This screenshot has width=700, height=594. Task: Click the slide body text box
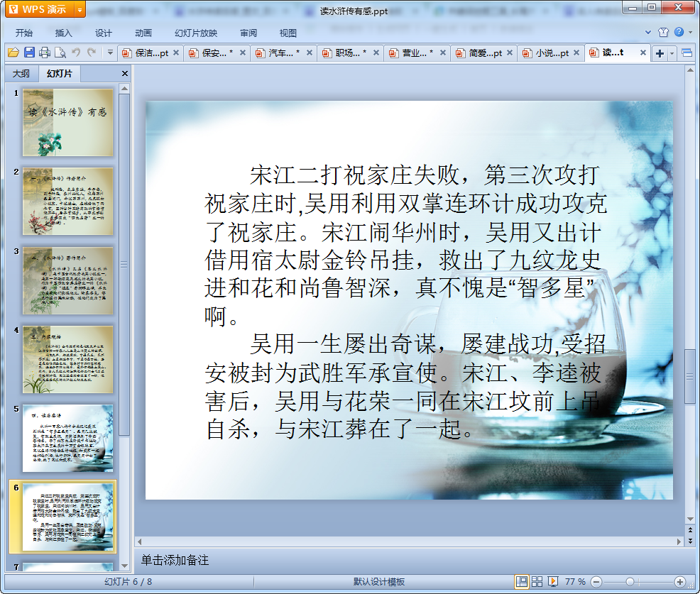pyautogui.click(x=405, y=302)
